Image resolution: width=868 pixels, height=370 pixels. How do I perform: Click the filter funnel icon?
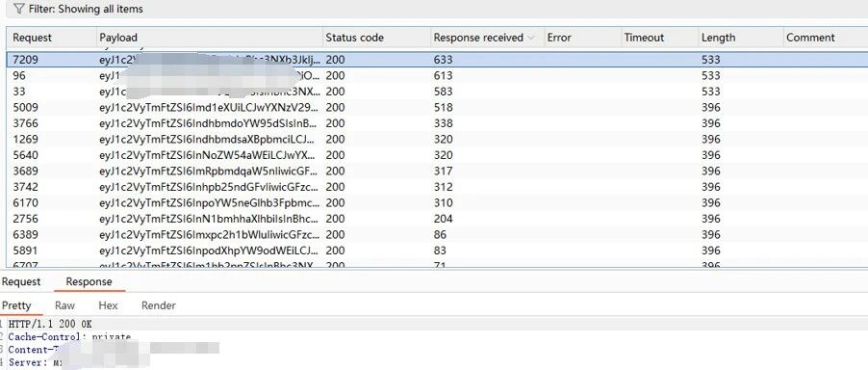(18, 9)
